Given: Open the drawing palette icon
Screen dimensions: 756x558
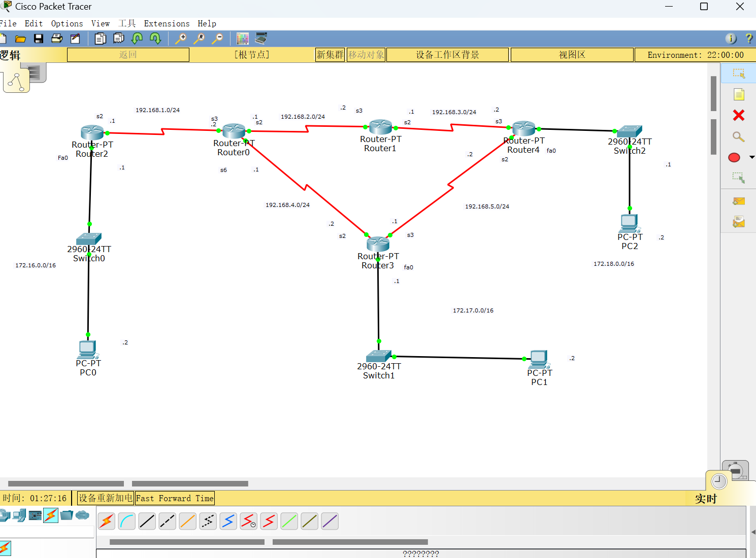Looking at the screenshot, I should pyautogui.click(x=243, y=39).
